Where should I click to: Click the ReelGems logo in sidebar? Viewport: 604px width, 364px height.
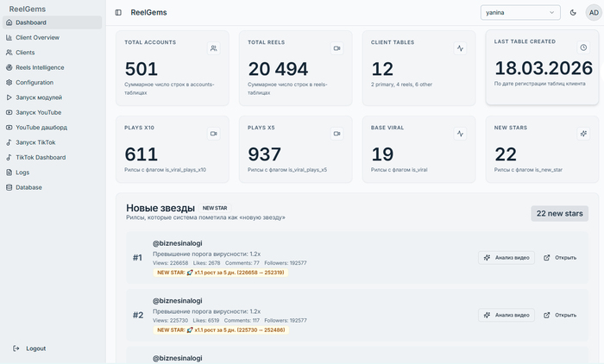[28, 9]
